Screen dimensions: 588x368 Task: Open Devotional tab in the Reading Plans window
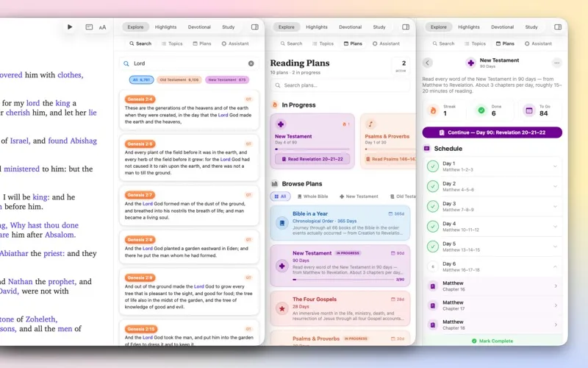(351, 27)
